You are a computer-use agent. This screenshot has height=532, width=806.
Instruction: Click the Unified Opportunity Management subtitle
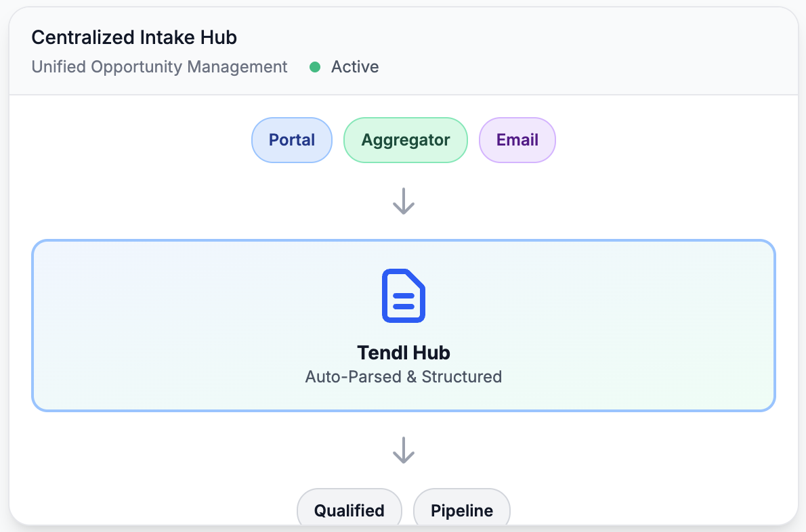159,67
